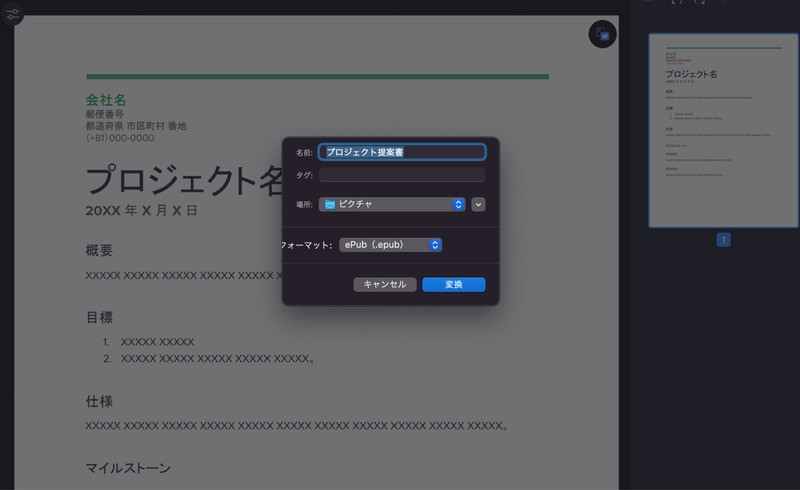
Task: Click the (+81) 000-0000 phone number text
Action: (120, 138)
